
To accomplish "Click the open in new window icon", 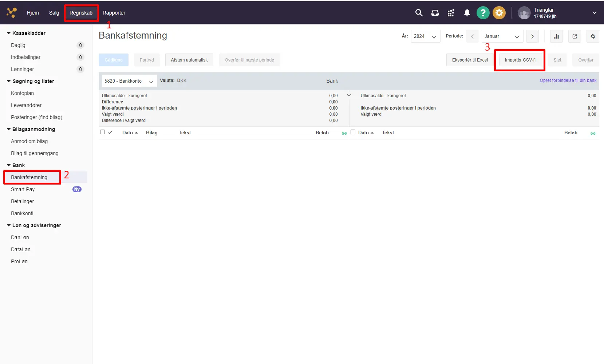I will (575, 36).
